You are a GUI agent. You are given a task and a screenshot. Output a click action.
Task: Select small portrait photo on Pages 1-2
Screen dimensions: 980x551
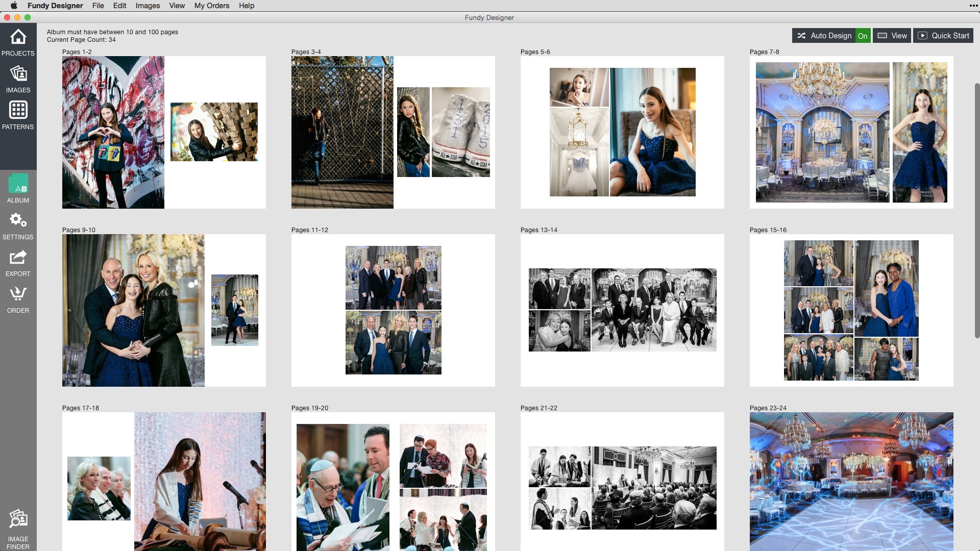coord(214,132)
